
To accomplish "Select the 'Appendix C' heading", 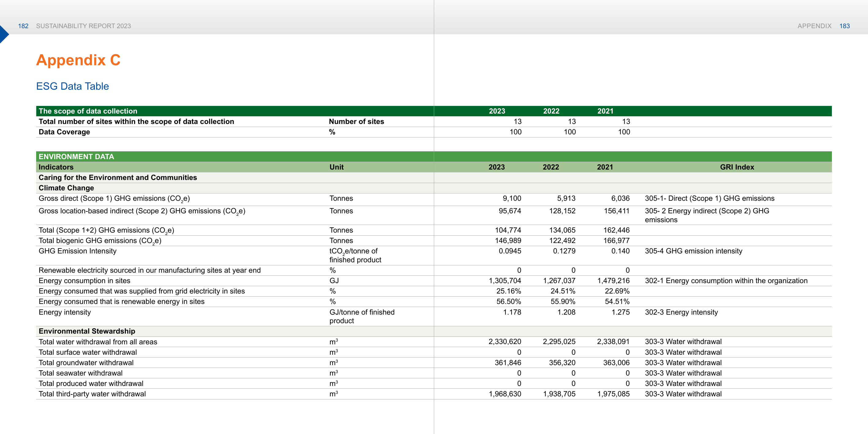I will click(78, 60).
